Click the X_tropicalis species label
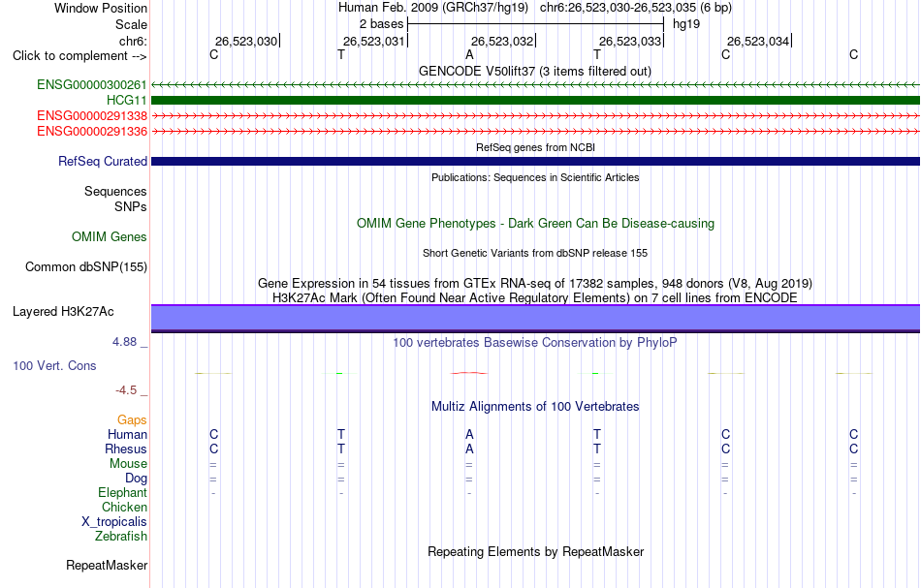The image size is (921, 588). (114, 522)
